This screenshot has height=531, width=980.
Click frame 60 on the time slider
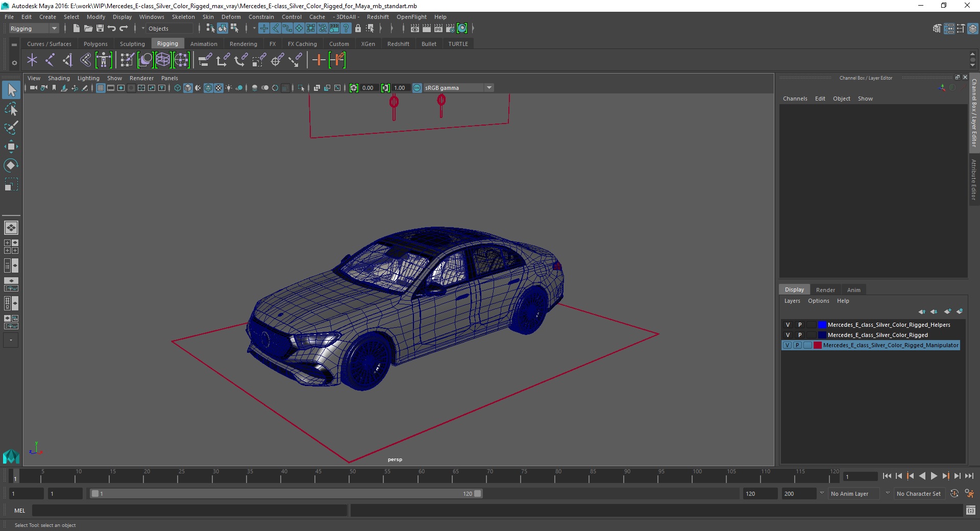coord(422,476)
